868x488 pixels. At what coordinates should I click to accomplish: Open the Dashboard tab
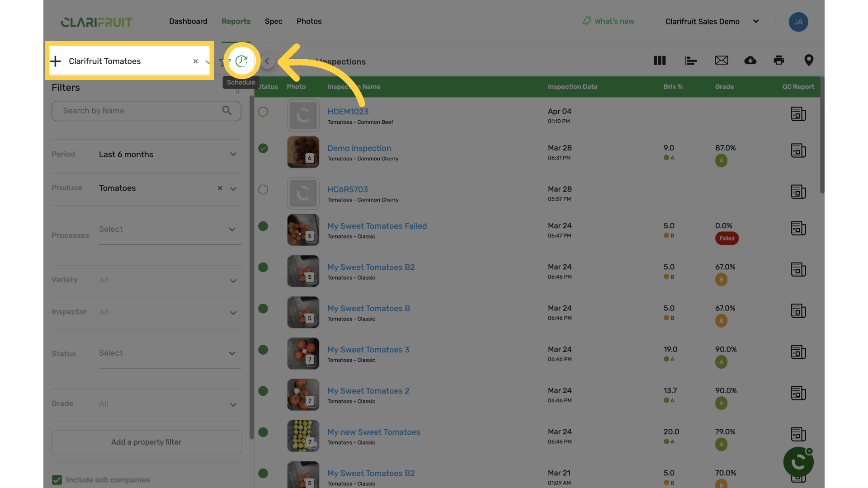(x=188, y=21)
